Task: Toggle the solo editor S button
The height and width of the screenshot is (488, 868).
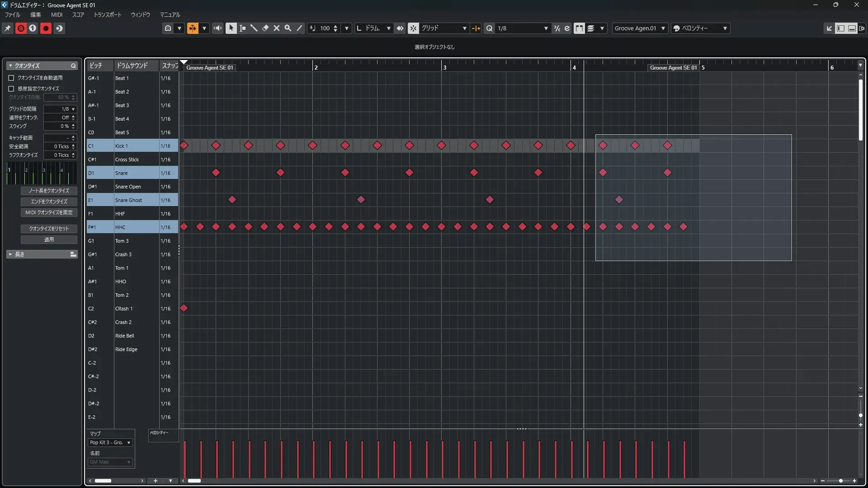Action: (x=21, y=28)
